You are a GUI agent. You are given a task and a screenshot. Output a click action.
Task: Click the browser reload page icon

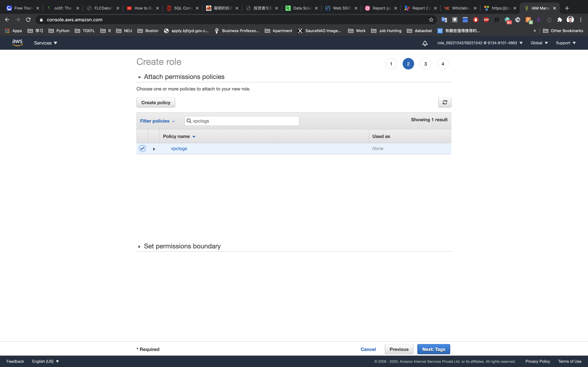coord(28,20)
